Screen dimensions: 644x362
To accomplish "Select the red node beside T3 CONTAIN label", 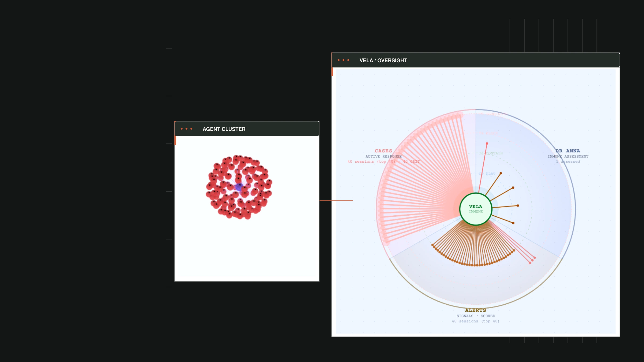I will [487, 143].
